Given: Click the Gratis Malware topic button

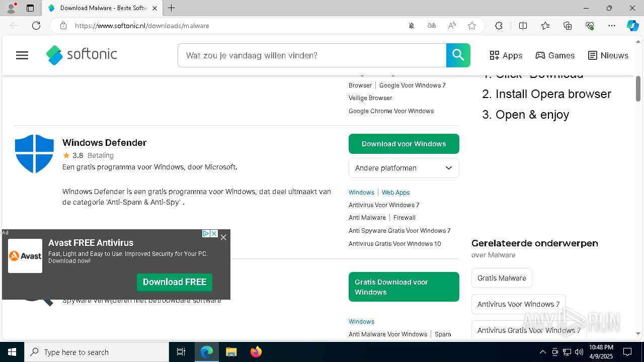Looking at the screenshot, I should (502, 278).
